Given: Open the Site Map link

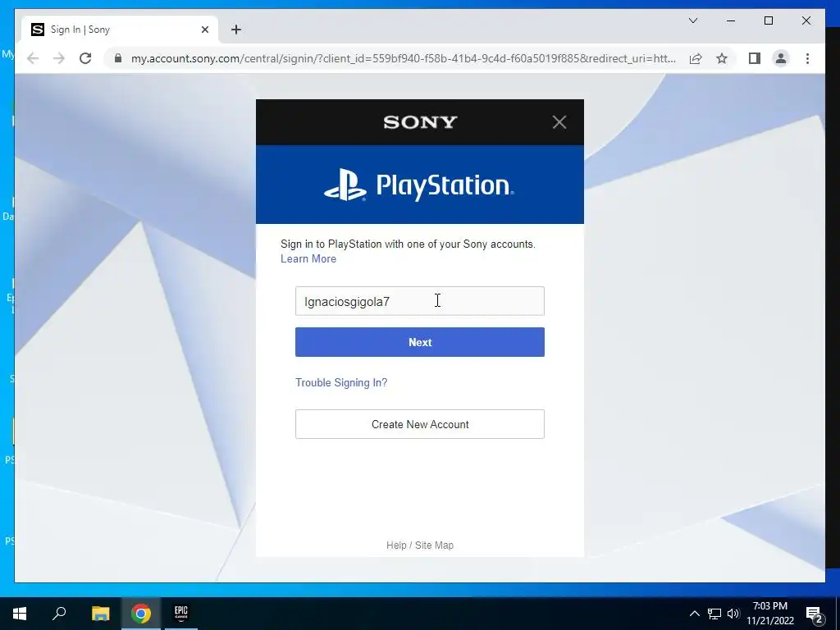Looking at the screenshot, I should click(x=434, y=546).
